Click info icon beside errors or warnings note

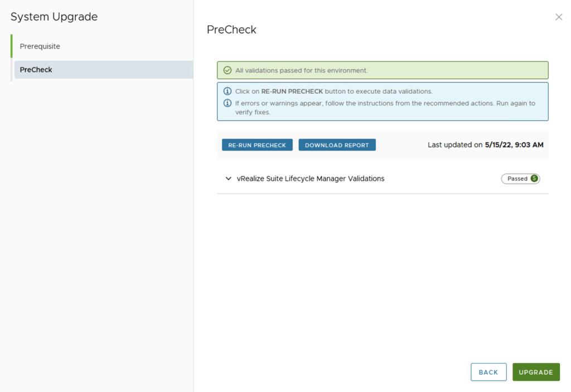coord(227,103)
